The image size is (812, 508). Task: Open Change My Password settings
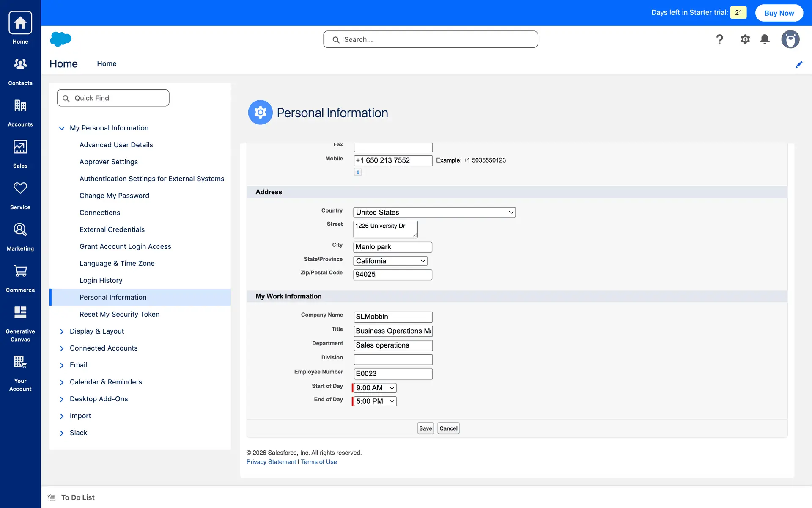[114, 196]
